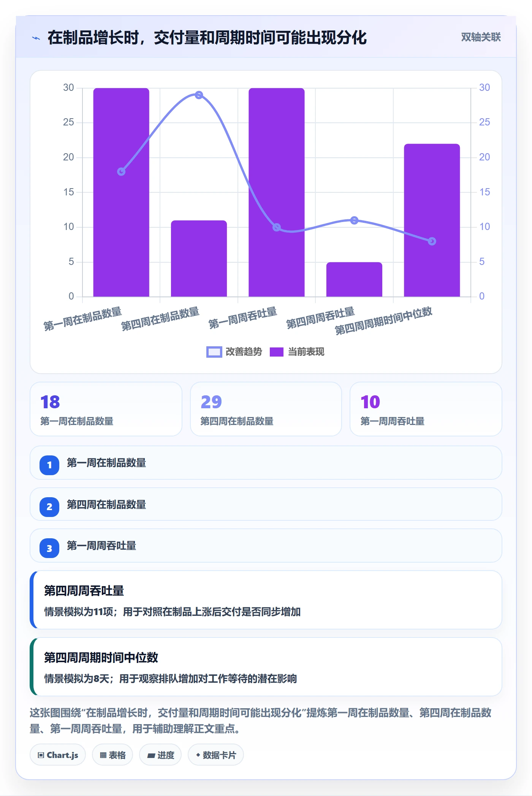Image resolution: width=532 pixels, height=796 pixels.
Task: Select list row text 第一周在制品数量 beside badge 1
Action: point(106,463)
